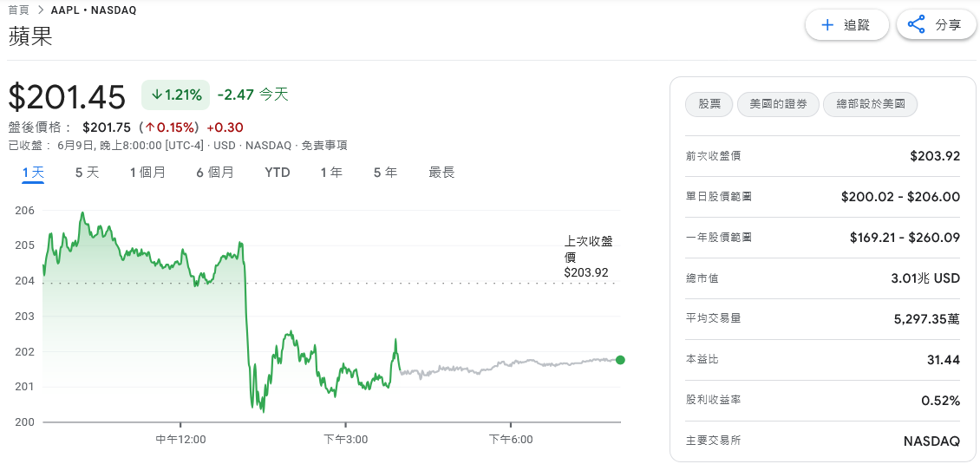This screenshot has height=464, width=980.
Task: Click the 主要交易所 label
Action: [x=713, y=441]
